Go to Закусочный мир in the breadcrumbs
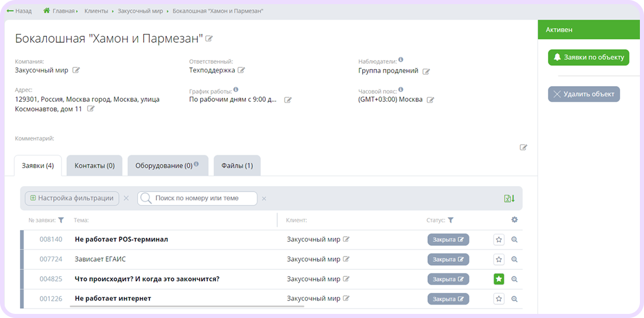The width and height of the screenshot is (644, 318). (140, 11)
